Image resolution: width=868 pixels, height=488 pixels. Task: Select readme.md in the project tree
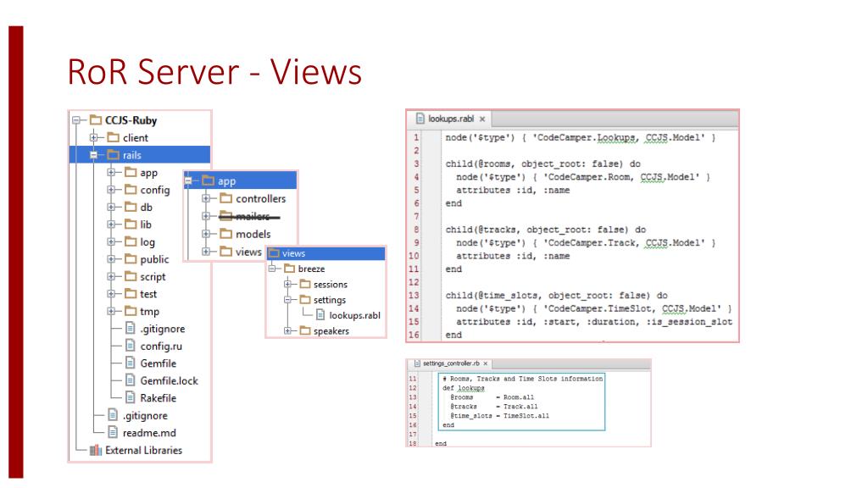[149, 433]
